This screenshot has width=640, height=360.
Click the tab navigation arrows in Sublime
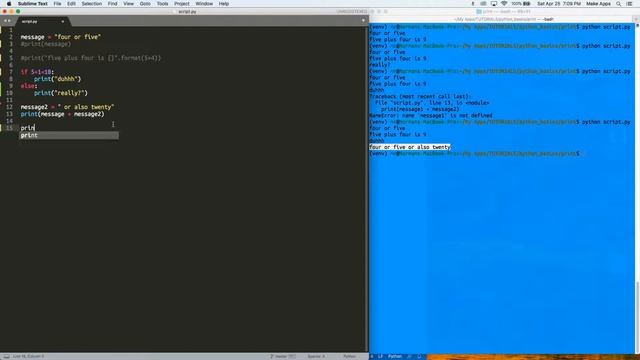pyautogui.click(x=7, y=21)
